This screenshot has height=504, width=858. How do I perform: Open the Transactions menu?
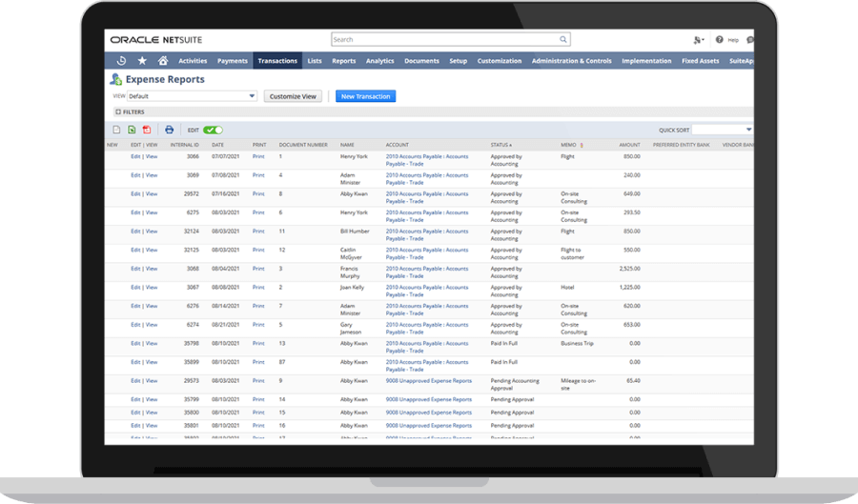(x=277, y=61)
